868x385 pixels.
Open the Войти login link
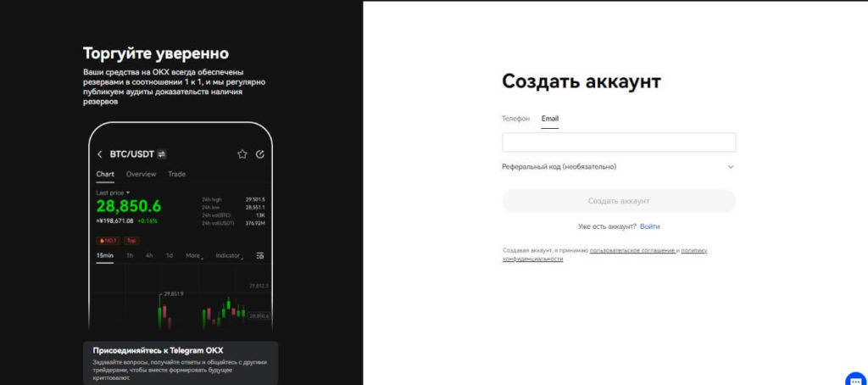[649, 226]
